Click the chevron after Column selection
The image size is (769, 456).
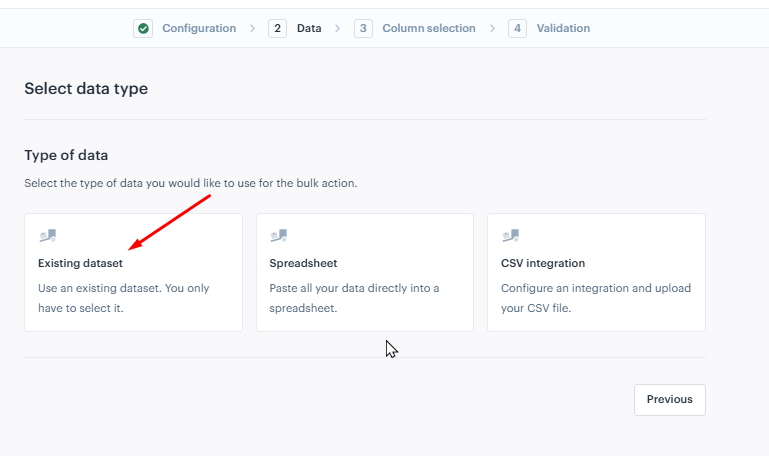492,28
